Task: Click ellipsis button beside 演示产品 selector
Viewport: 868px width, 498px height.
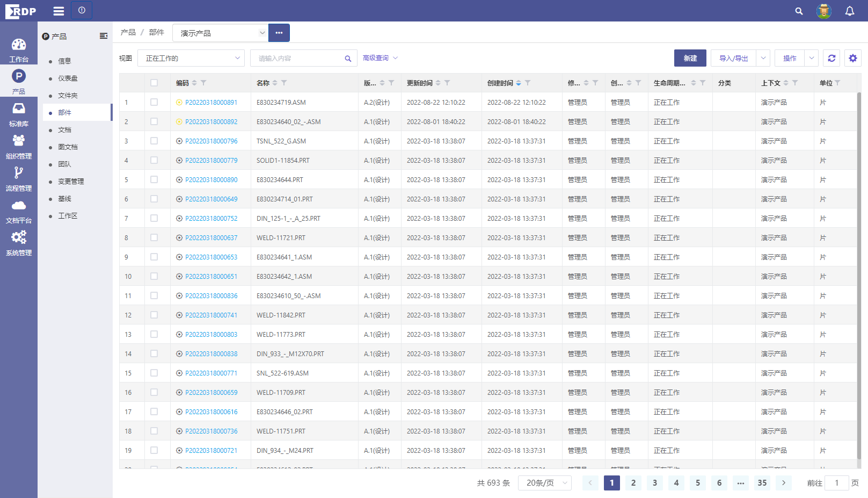Action: point(279,33)
